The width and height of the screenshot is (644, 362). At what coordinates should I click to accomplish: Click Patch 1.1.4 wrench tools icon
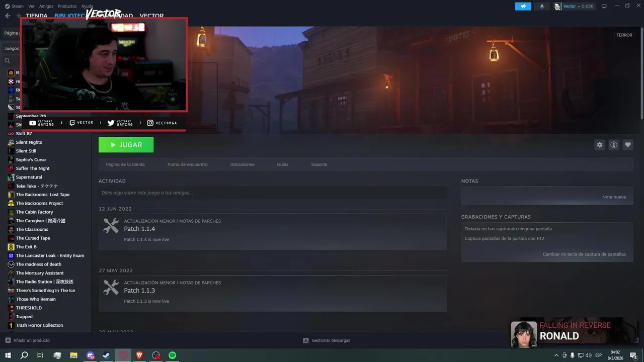pos(111,225)
